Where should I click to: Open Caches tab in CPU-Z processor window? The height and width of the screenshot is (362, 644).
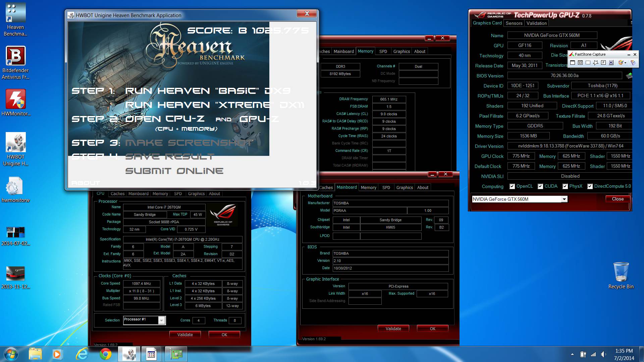[117, 194]
